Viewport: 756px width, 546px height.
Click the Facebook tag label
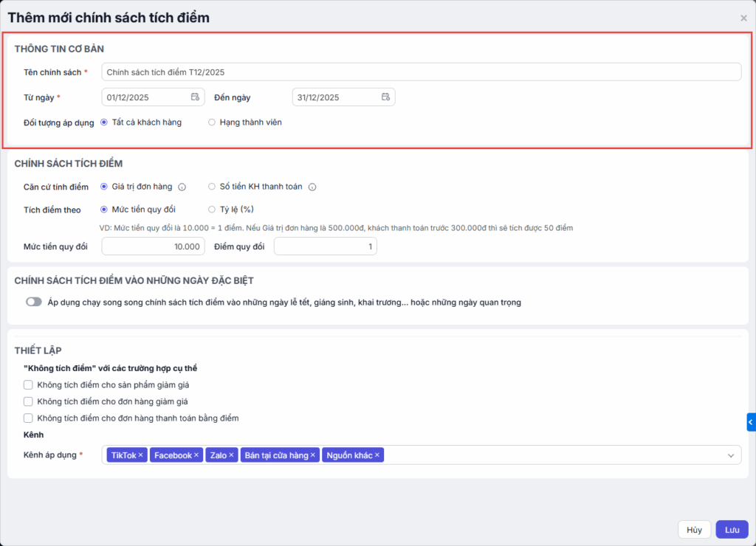pyautogui.click(x=173, y=455)
